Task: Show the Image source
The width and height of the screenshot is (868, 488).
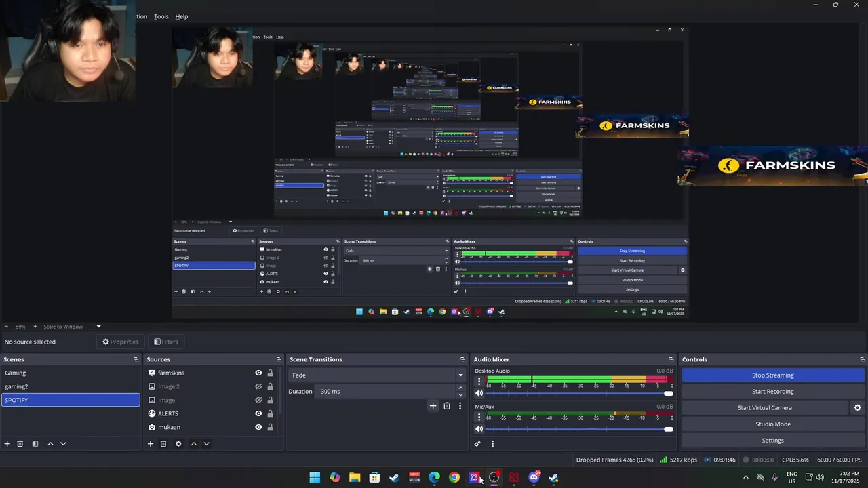Action: coord(258,400)
